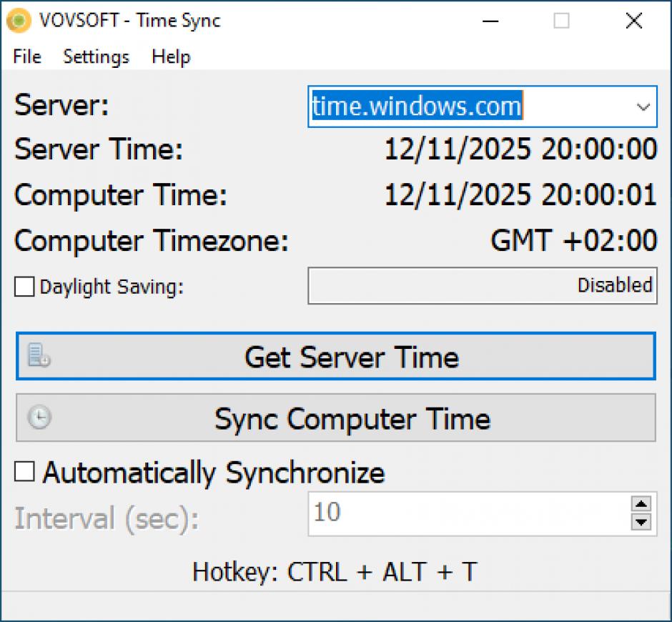Click the server icon on Get Server Time button
The image size is (672, 622).
(39, 355)
